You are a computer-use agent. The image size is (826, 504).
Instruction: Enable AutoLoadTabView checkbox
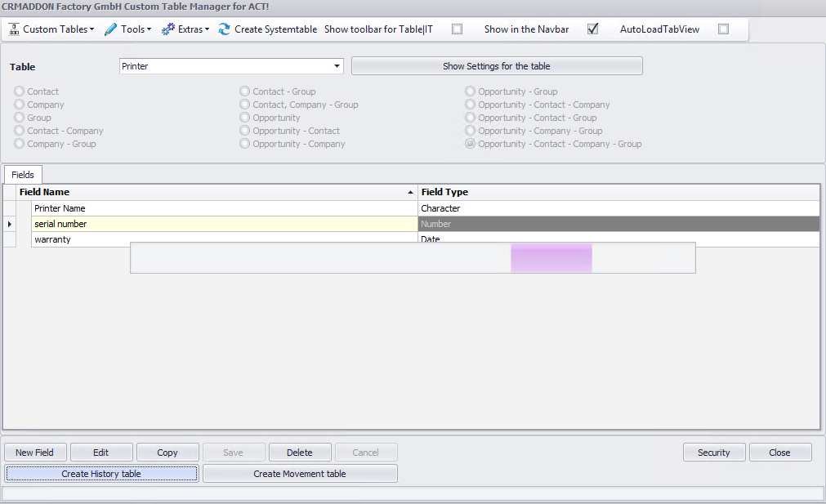pyautogui.click(x=724, y=29)
